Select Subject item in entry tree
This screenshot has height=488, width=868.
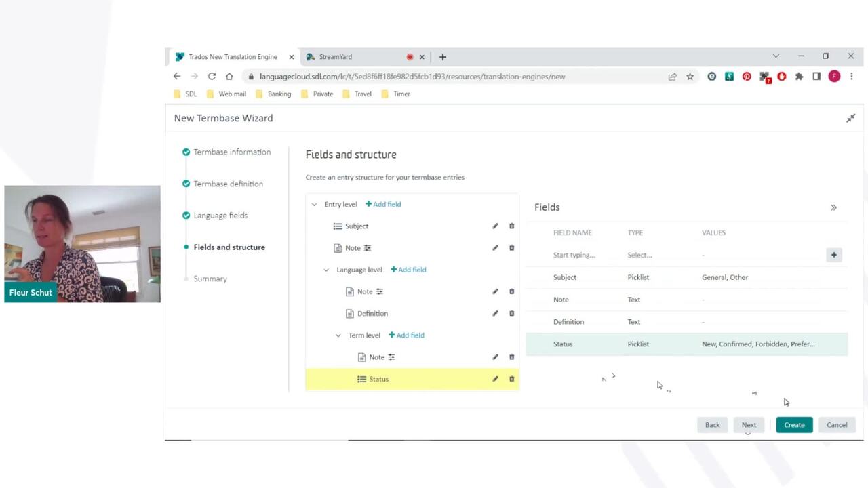357,226
